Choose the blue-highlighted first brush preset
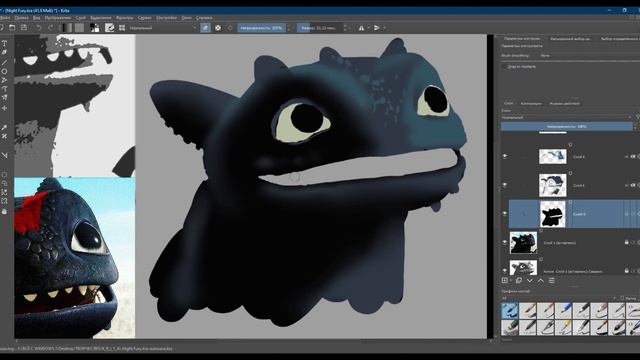Viewport: 640px width, 360px height. tap(509, 310)
